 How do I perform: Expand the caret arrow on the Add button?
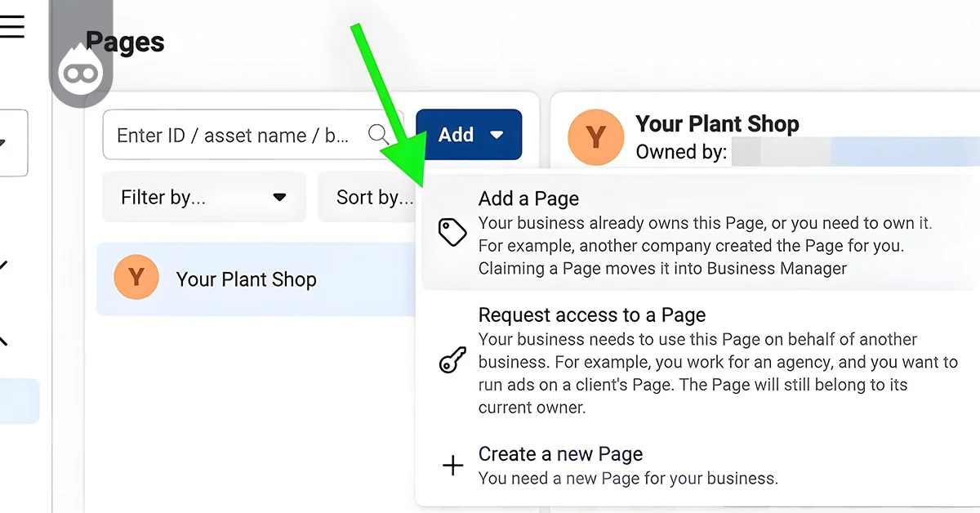(496, 135)
